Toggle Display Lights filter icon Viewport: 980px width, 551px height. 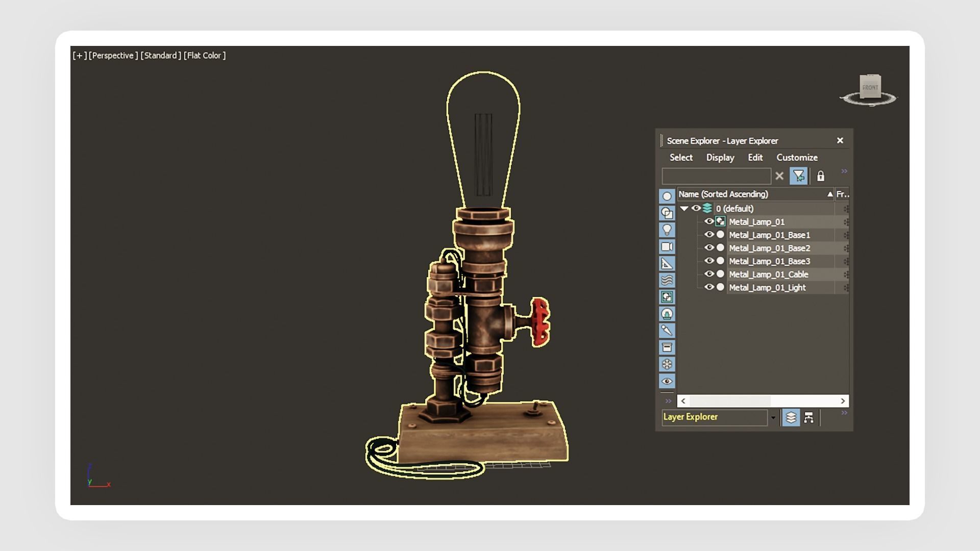click(667, 230)
